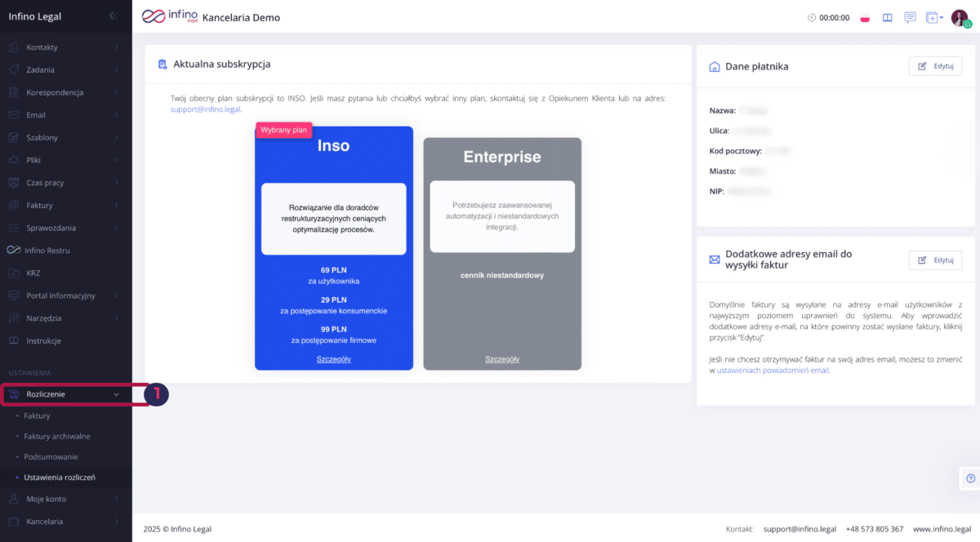Click the help question-mark icon on right edge

pos(970,478)
